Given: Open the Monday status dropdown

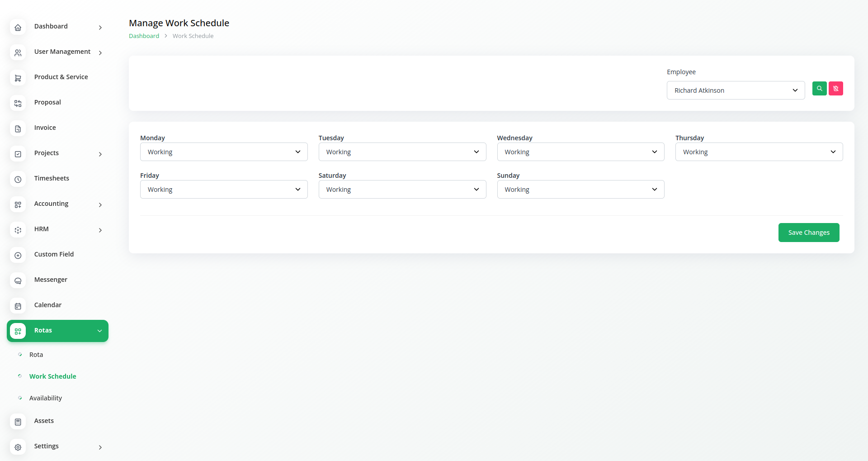Looking at the screenshot, I should click(224, 152).
